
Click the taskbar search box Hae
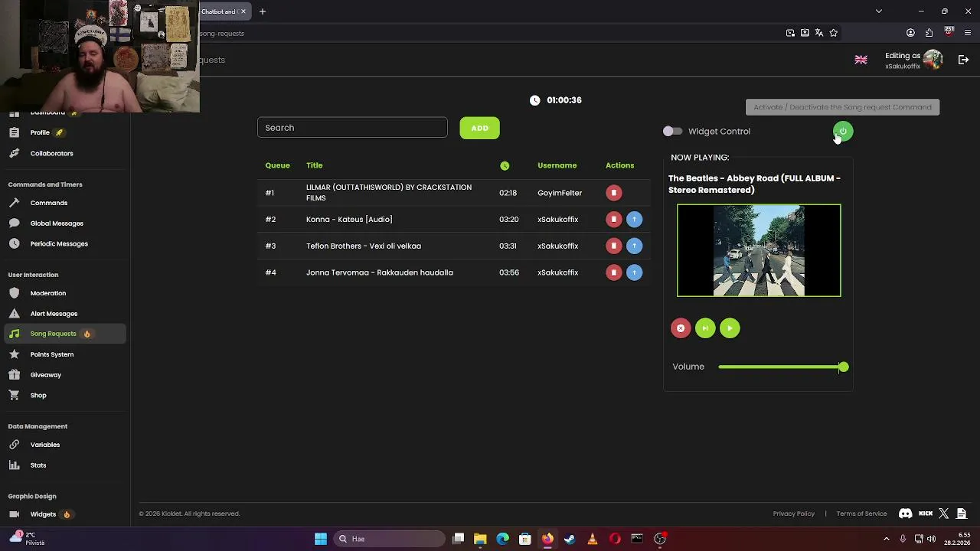390,539
